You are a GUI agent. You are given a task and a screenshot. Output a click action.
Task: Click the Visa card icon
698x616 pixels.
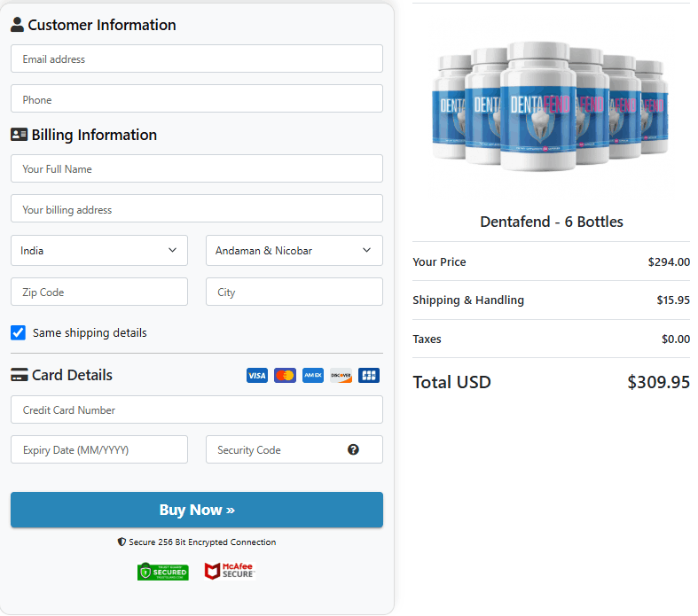[x=256, y=376]
